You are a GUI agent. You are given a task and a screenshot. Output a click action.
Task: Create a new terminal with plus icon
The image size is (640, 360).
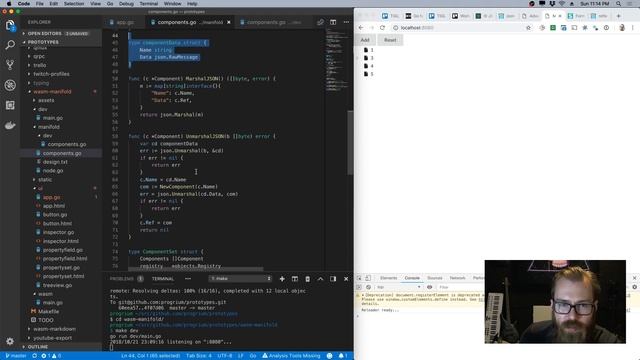282,279
